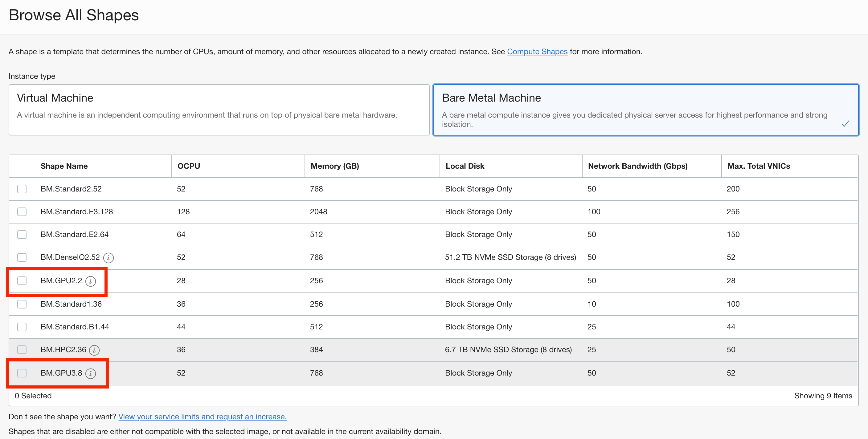This screenshot has width=868, height=439.
Task: Check the BM.Standard.E3.128 row
Action: [22, 212]
